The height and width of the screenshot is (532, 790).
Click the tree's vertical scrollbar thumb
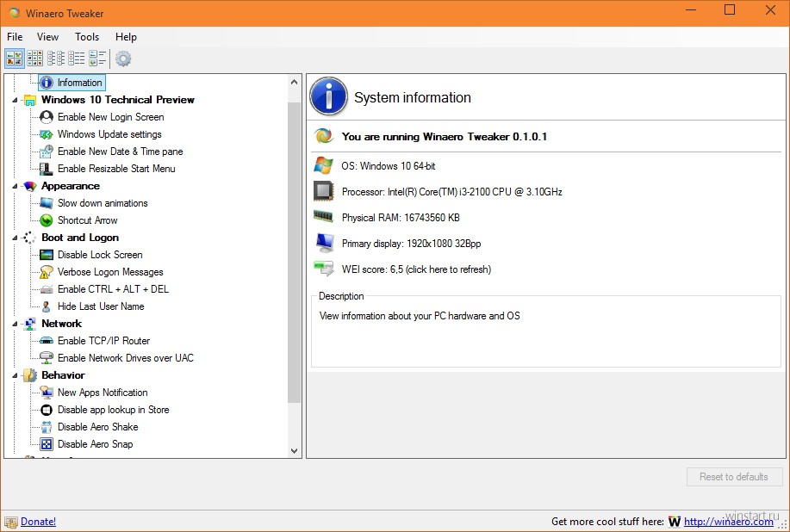click(295, 251)
